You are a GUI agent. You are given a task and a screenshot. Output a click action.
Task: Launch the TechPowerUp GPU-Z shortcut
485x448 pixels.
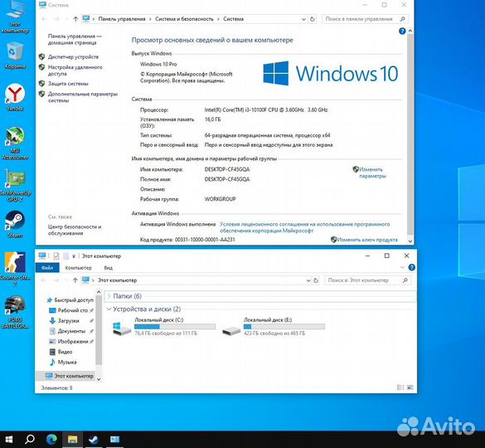click(x=15, y=186)
